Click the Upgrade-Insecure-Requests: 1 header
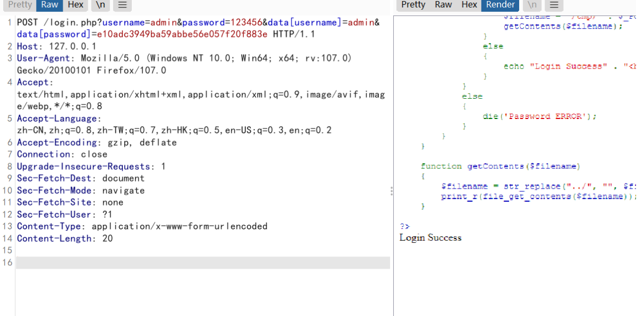Viewport: 644px width, 316px height. (x=91, y=166)
